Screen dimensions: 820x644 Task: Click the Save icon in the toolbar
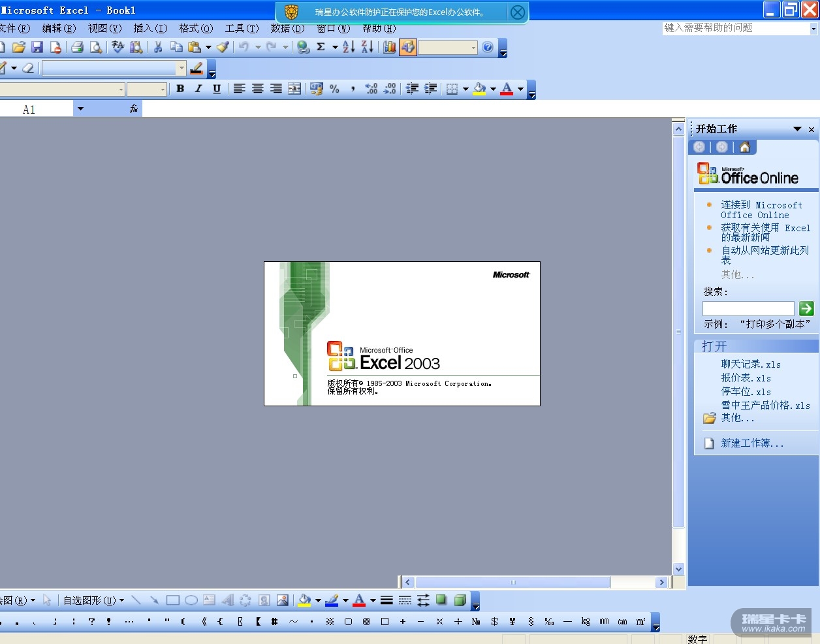(37, 47)
